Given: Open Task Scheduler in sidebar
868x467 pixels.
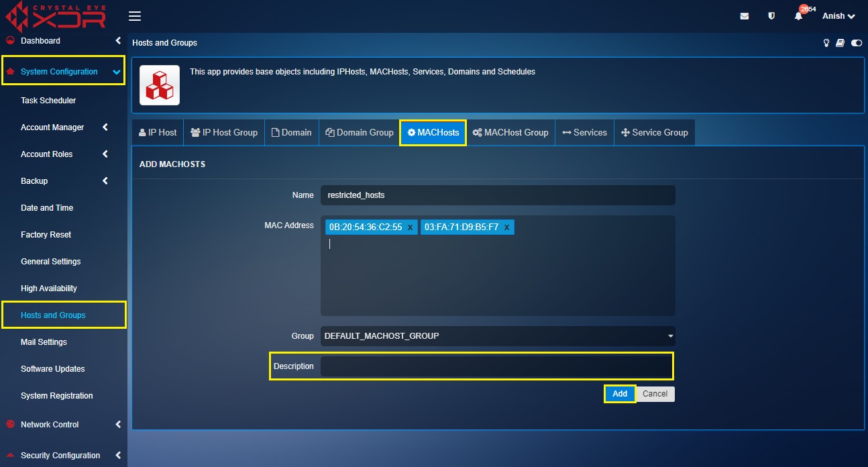Looking at the screenshot, I should 48,101.
